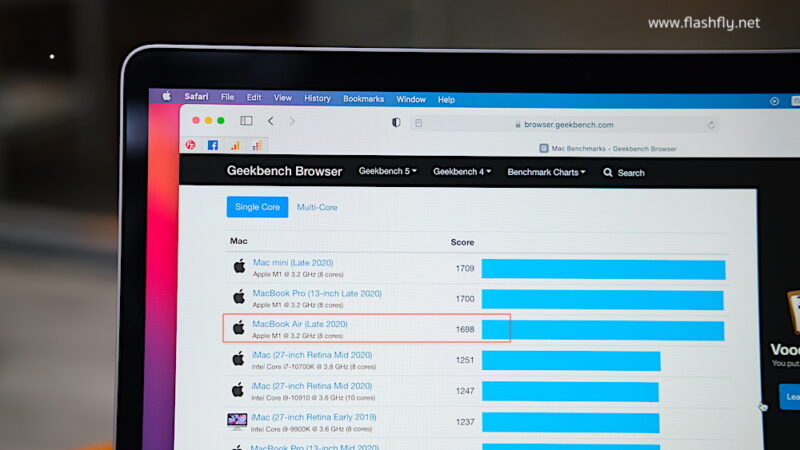Open the Mac mini (Late 2020) link
Screen dimensions: 800x450
pos(292,263)
